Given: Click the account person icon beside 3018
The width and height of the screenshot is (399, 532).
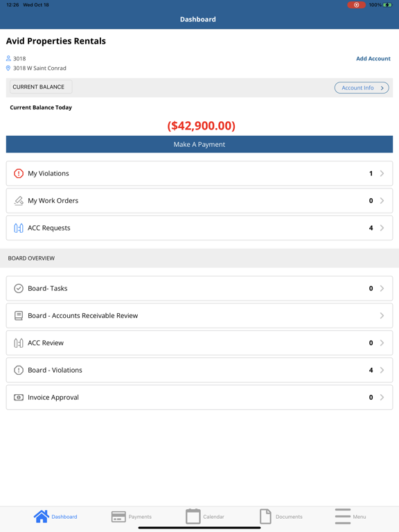Looking at the screenshot, I should click(8, 58).
